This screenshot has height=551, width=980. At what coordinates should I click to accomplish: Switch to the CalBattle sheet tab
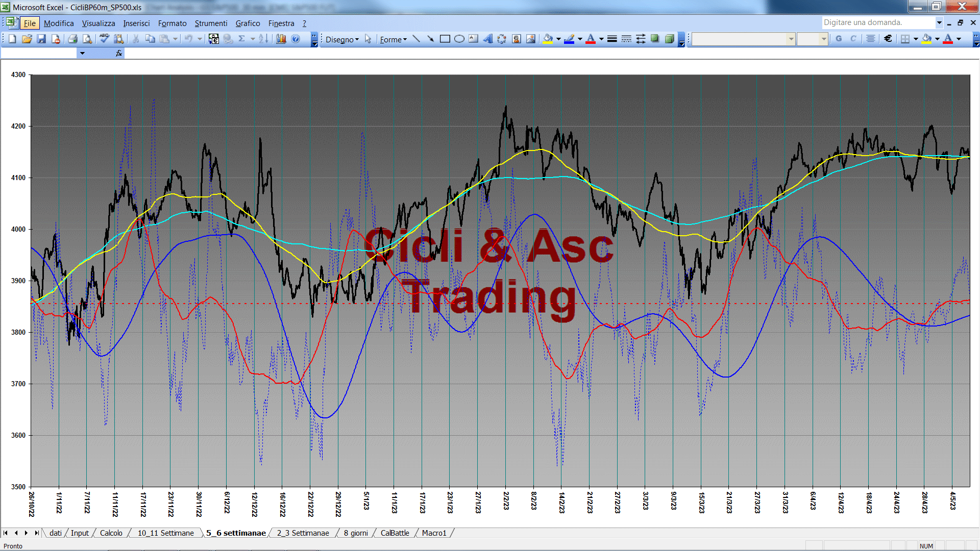[x=395, y=533]
